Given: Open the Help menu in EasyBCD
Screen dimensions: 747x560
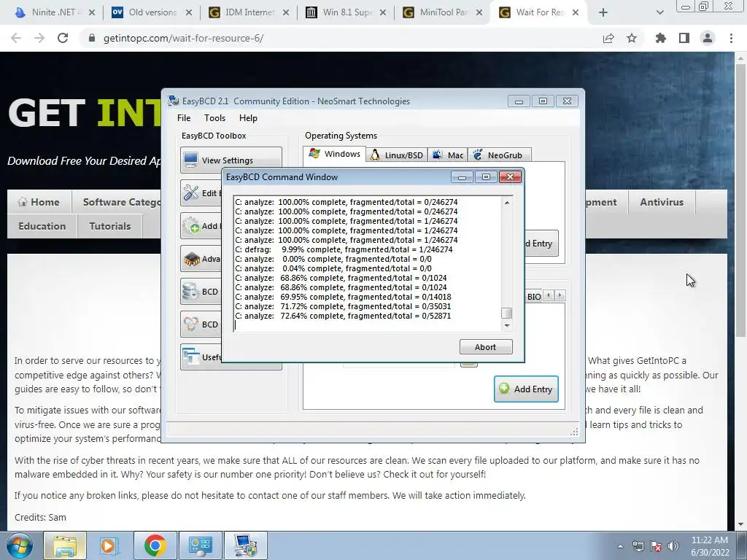Looking at the screenshot, I should [248, 118].
